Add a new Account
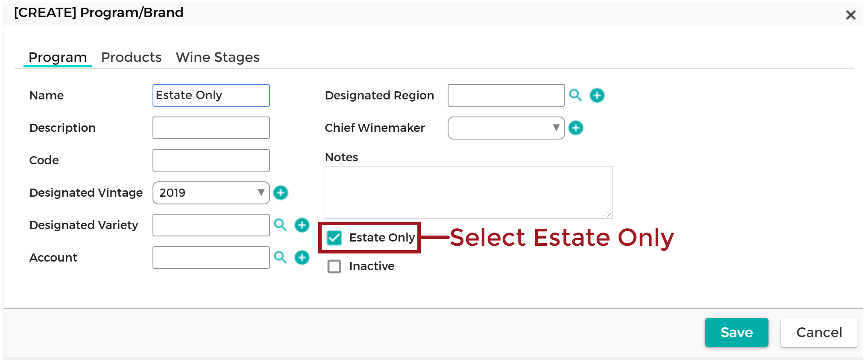The width and height of the screenshot is (868, 361). point(302,257)
